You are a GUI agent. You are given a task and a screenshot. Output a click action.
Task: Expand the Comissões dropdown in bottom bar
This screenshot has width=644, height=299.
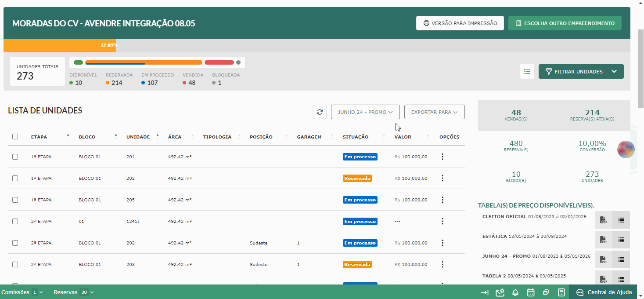[x=22, y=292]
